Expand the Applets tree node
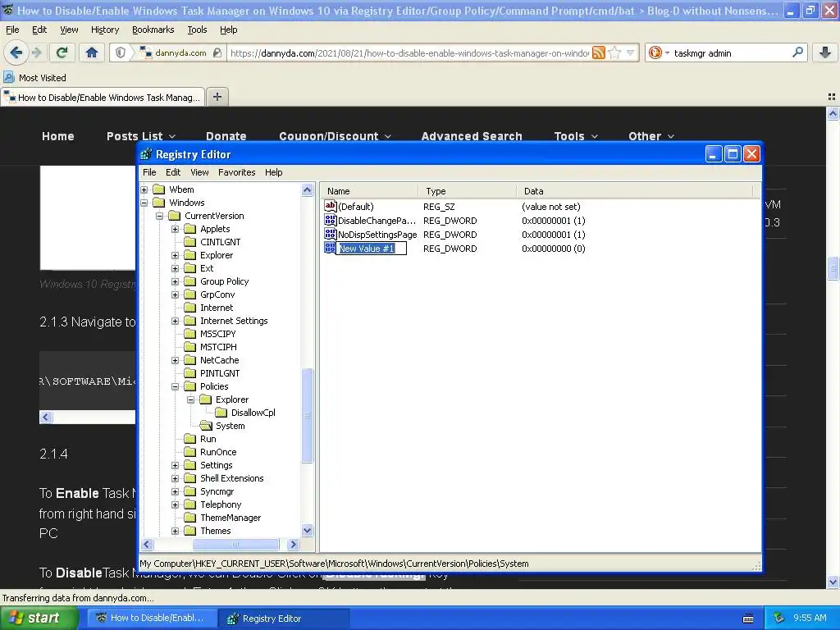This screenshot has height=630, width=840. 176,229
